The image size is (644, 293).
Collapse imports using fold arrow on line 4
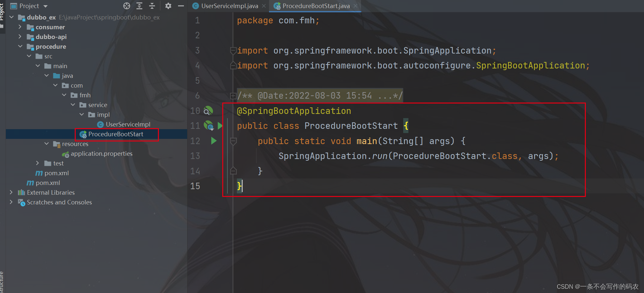[x=233, y=66]
